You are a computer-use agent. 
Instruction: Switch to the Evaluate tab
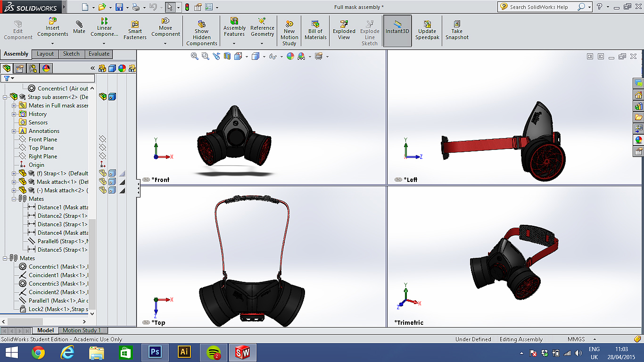99,54
